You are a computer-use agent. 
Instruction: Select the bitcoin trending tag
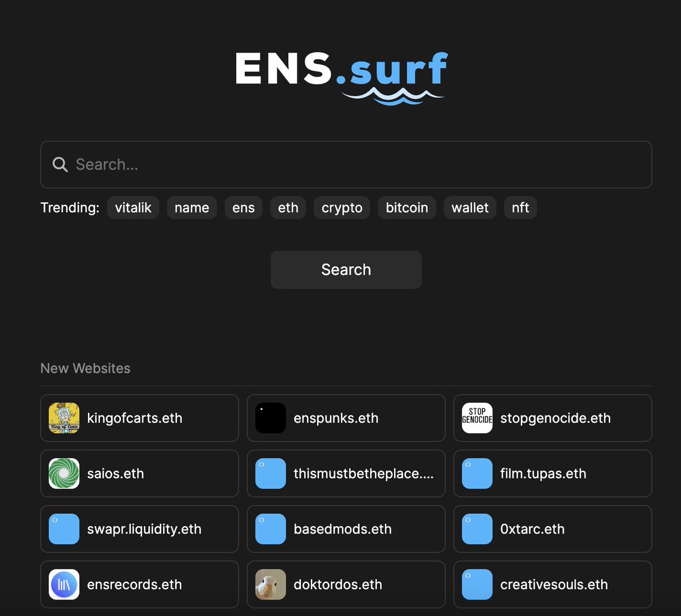[x=406, y=207]
